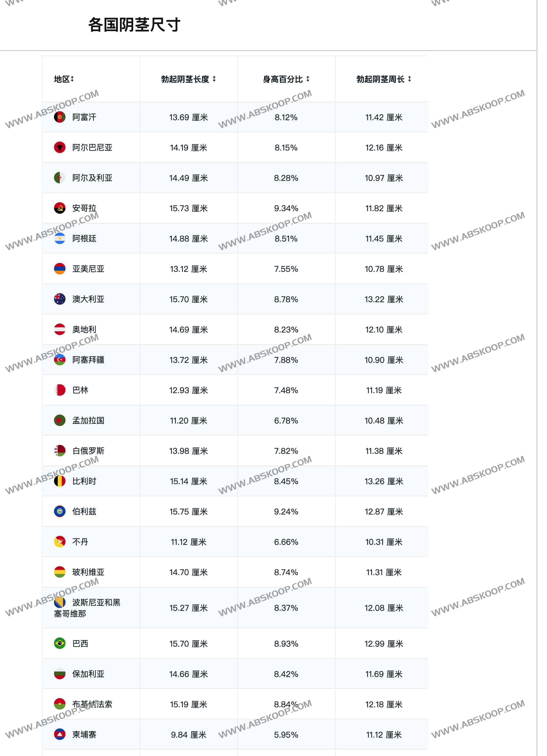The width and height of the screenshot is (547, 756).
Task: Sort by 勃起阴茎周长 column arrow
Action: pyautogui.click(x=409, y=79)
